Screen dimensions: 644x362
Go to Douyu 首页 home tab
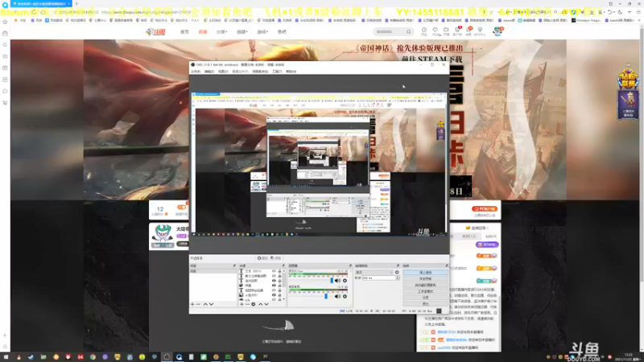click(184, 31)
